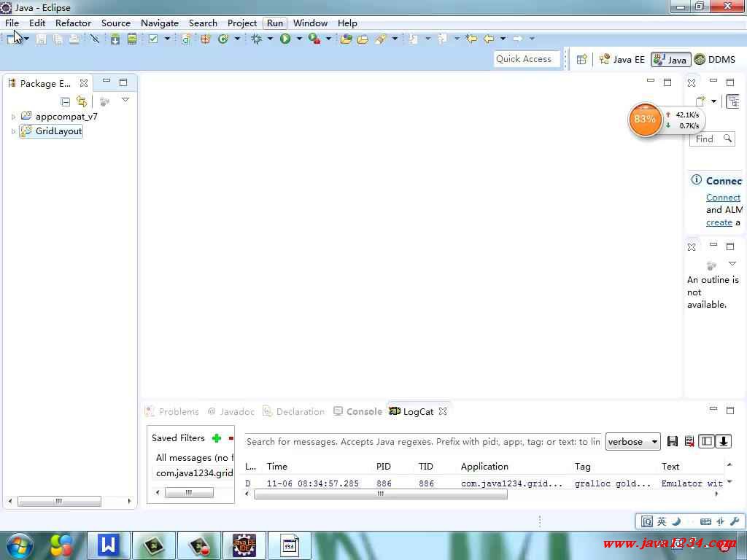The image size is (747, 560).
Task: Switch to the Javadoc tab
Action: 231,412
